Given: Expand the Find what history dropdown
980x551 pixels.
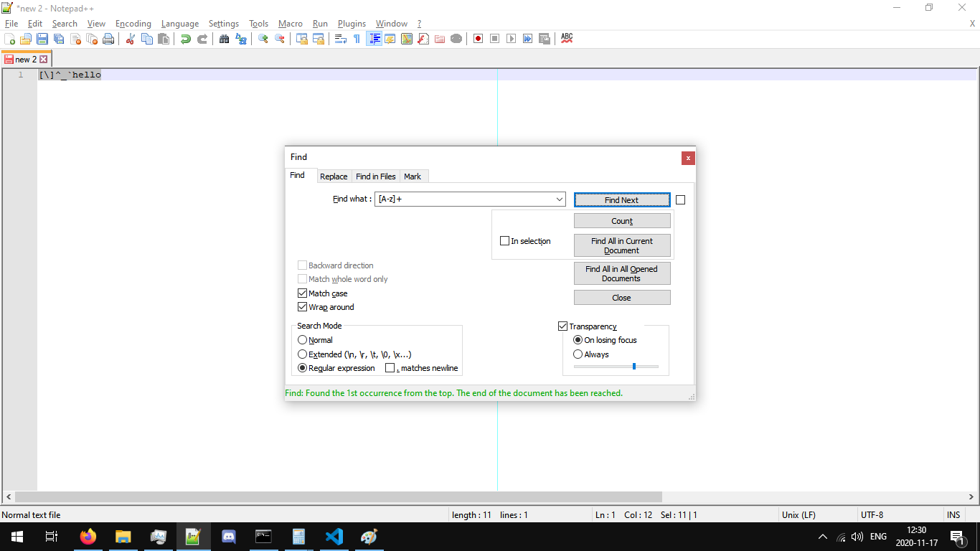Looking at the screenshot, I should (x=560, y=199).
